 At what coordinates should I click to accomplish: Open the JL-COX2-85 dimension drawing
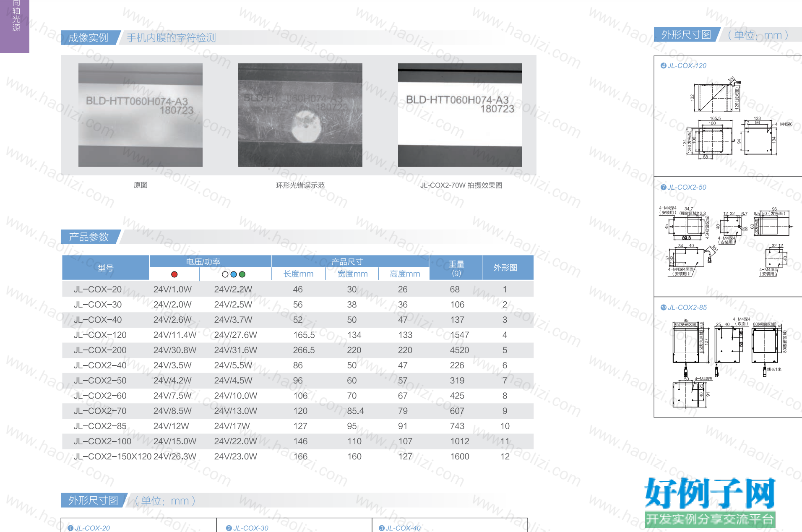(730, 363)
